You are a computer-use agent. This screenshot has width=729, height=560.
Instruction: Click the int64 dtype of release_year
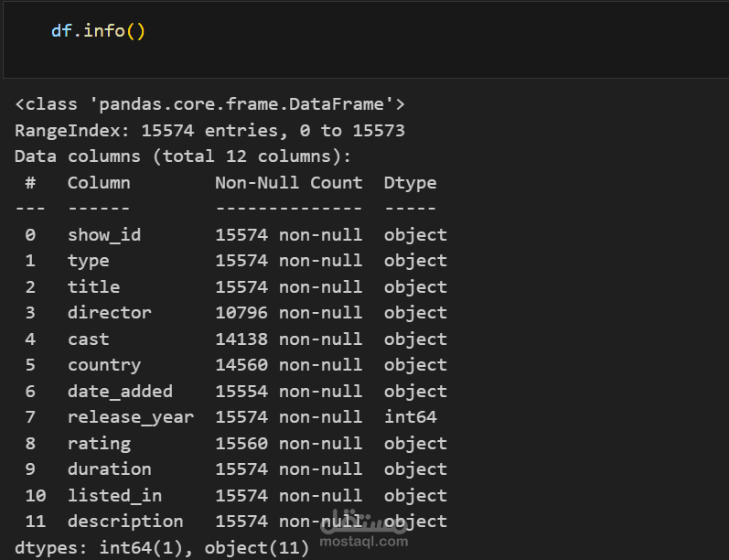click(410, 417)
